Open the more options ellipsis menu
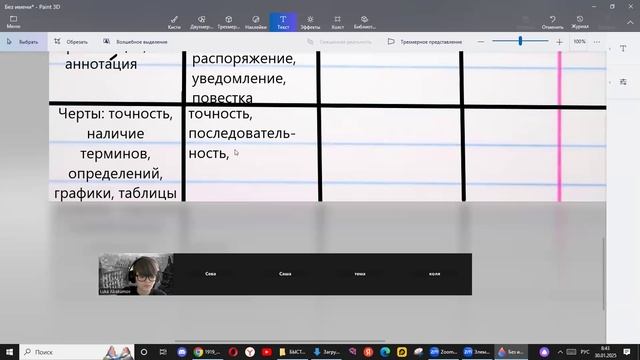The height and width of the screenshot is (360, 640). pos(597,42)
